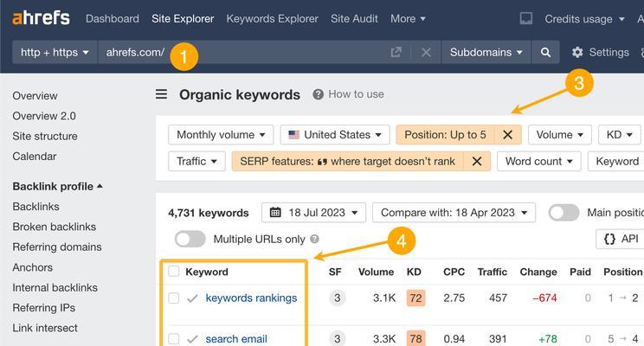The height and width of the screenshot is (346, 644).
Task: Check the keywords rankings row checkbox
Action: tap(174, 298)
